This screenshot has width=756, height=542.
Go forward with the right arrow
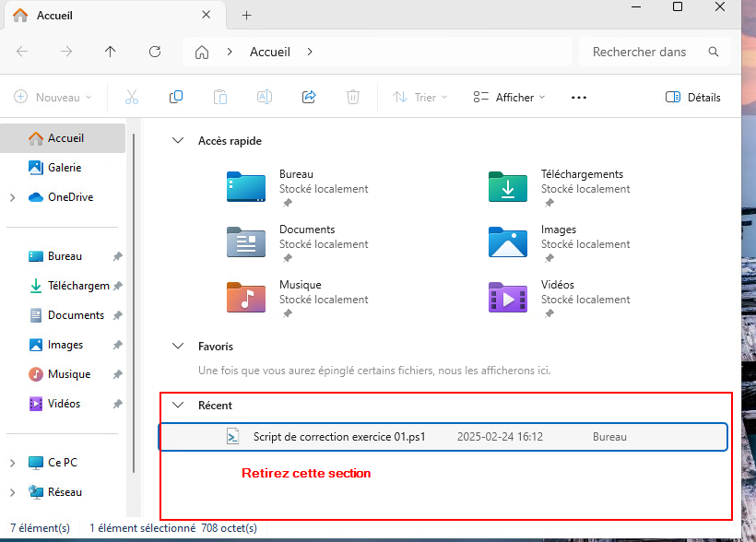click(x=66, y=52)
